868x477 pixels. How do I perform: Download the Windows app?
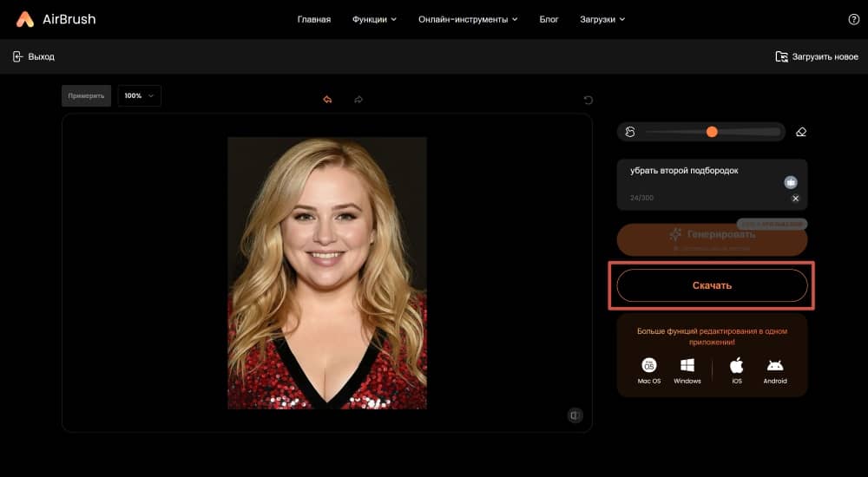point(687,370)
